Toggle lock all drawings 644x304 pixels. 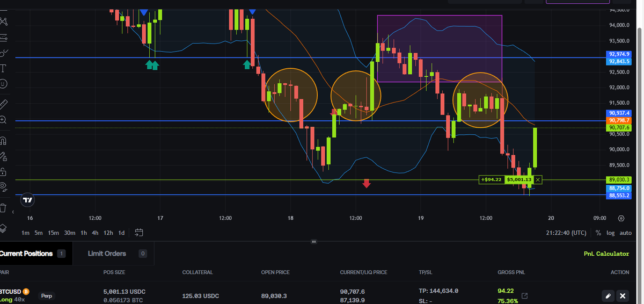click(x=4, y=172)
